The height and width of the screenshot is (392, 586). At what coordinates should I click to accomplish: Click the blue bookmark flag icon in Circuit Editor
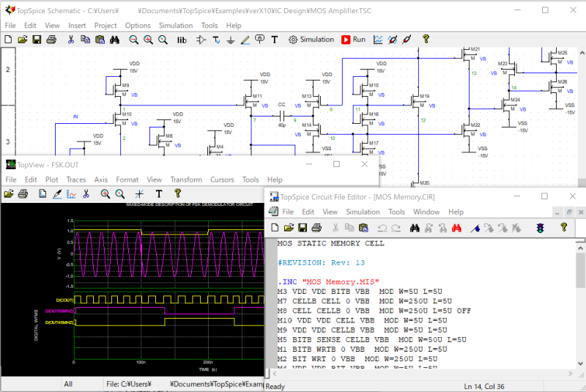tap(475, 228)
